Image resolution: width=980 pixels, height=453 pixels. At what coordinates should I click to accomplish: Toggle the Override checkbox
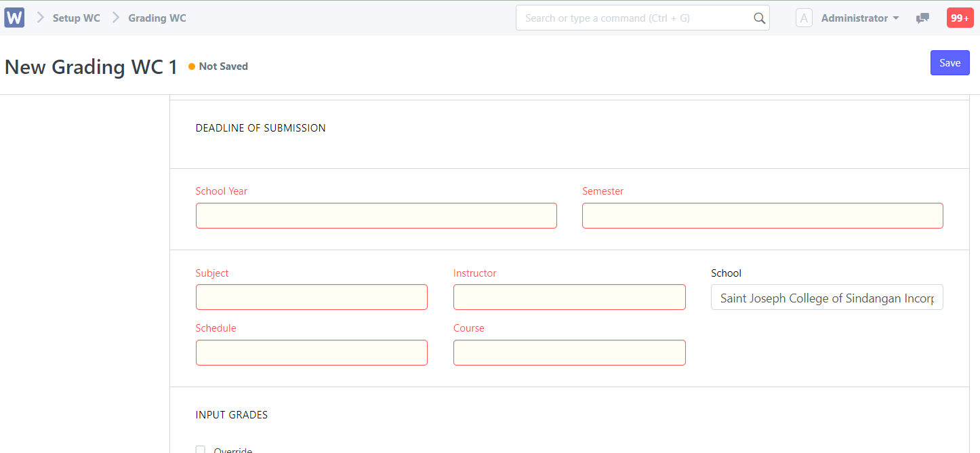point(200,450)
